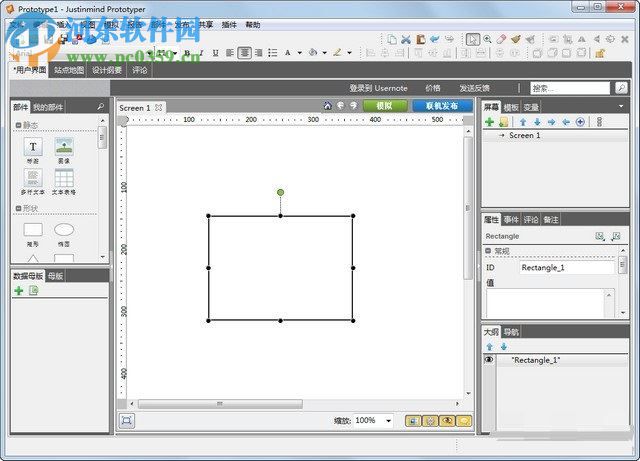640x461 pixels.
Task: Click the search input field
Action: [570, 88]
